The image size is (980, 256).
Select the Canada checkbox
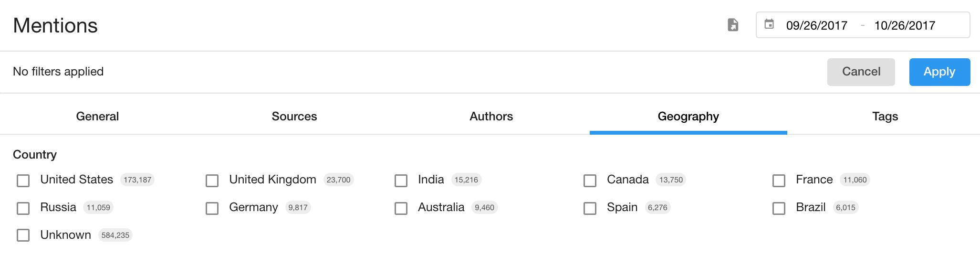pyautogui.click(x=590, y=181)
